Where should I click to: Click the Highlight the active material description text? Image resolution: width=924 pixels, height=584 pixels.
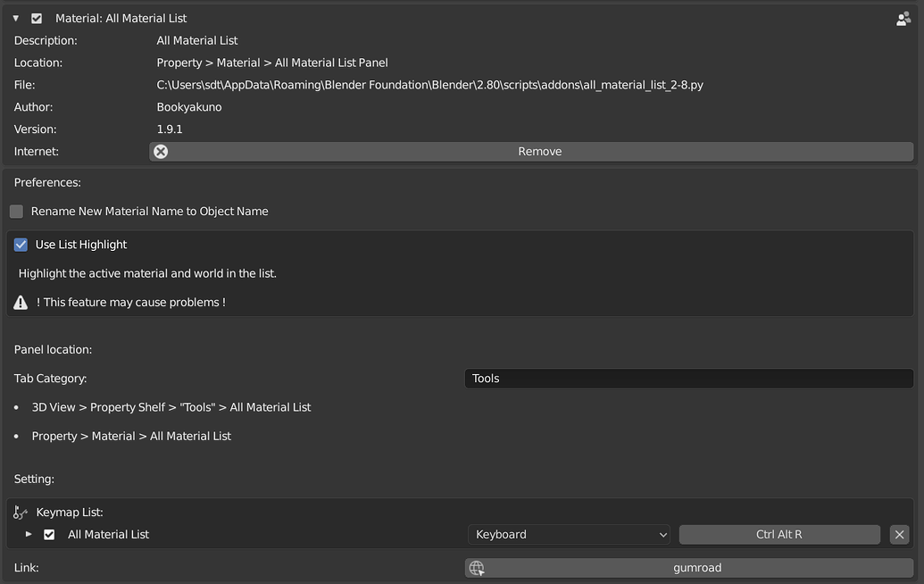(x=147, y=273)
